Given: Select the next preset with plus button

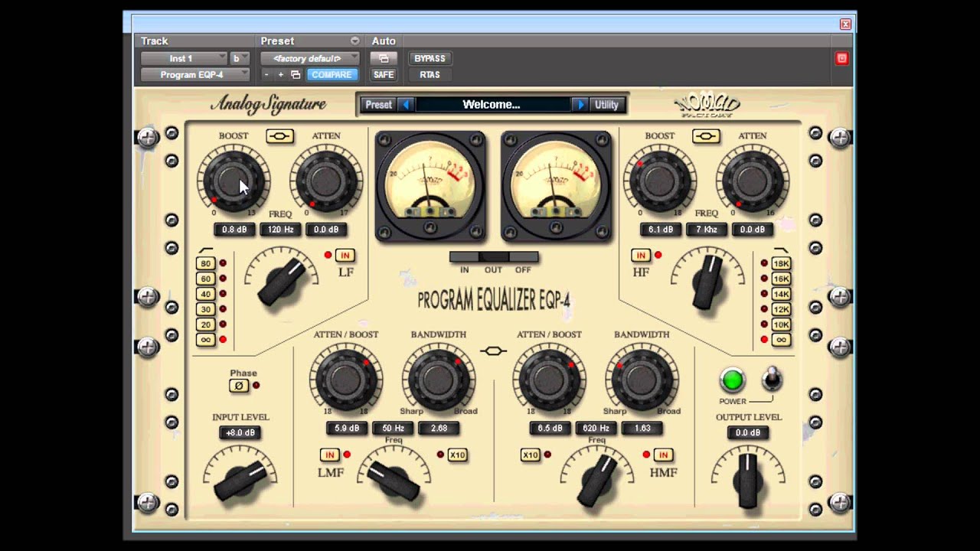Looking at the screenshot, I should pos(281,75).
